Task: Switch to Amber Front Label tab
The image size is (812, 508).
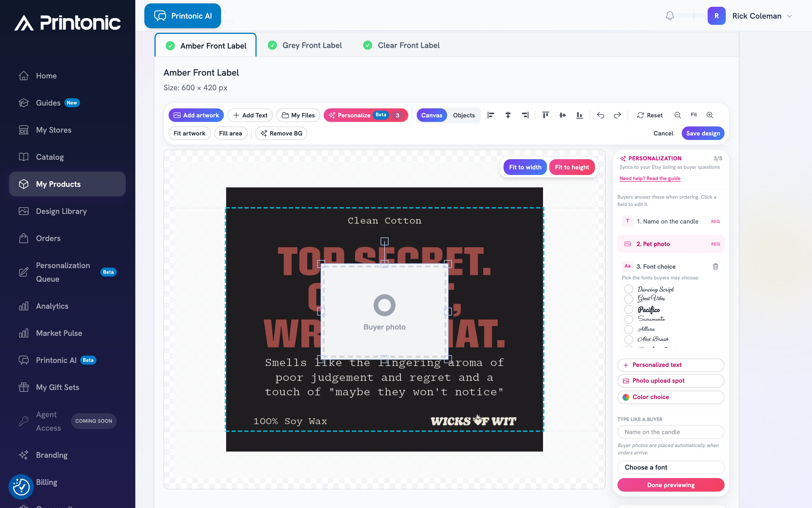Action: coord(206,45)
